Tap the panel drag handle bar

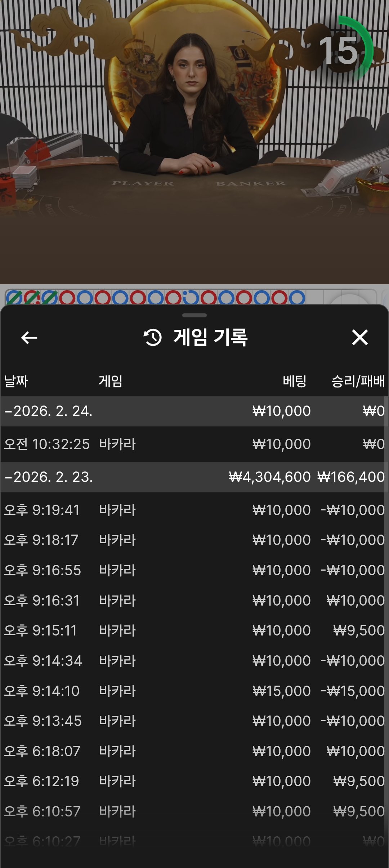pos(194,315)
